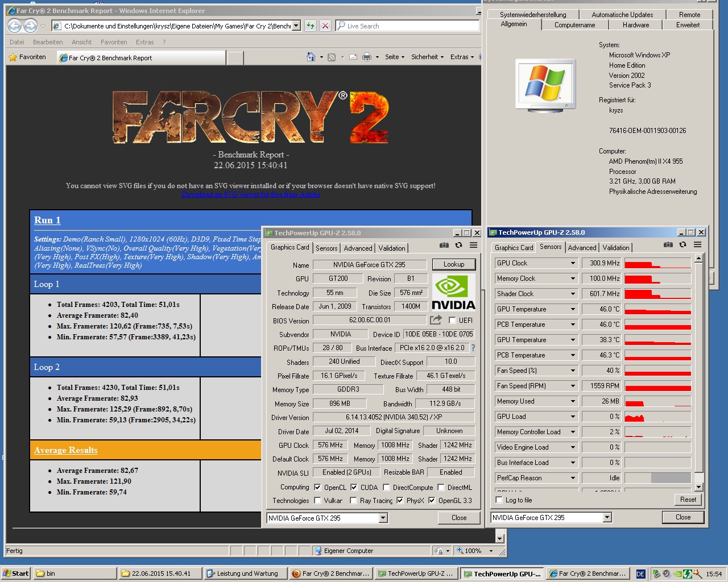Click the Lookup button in GPU-Z
This screenshot has width=728, height=582.
pyautogui.click(x=453, y=264)
